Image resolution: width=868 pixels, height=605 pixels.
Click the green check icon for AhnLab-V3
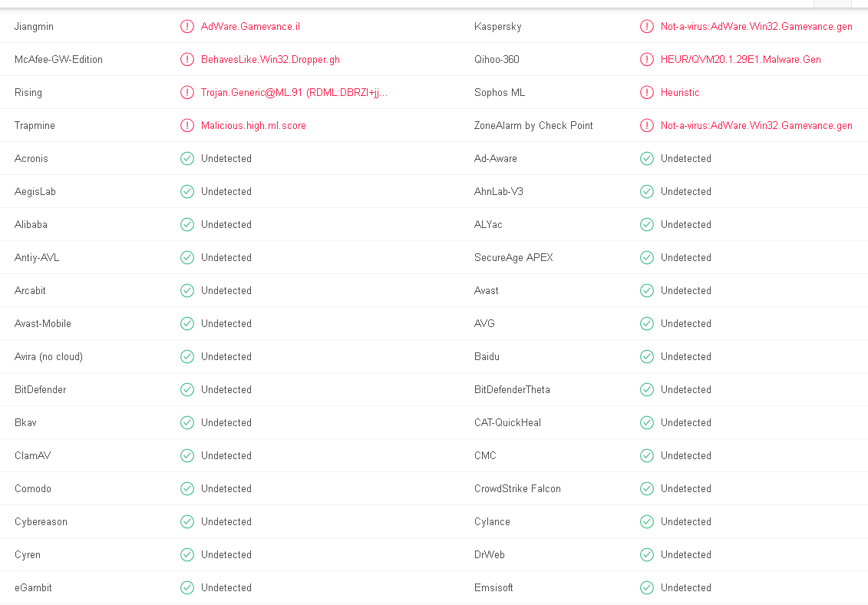coord(646,191)
